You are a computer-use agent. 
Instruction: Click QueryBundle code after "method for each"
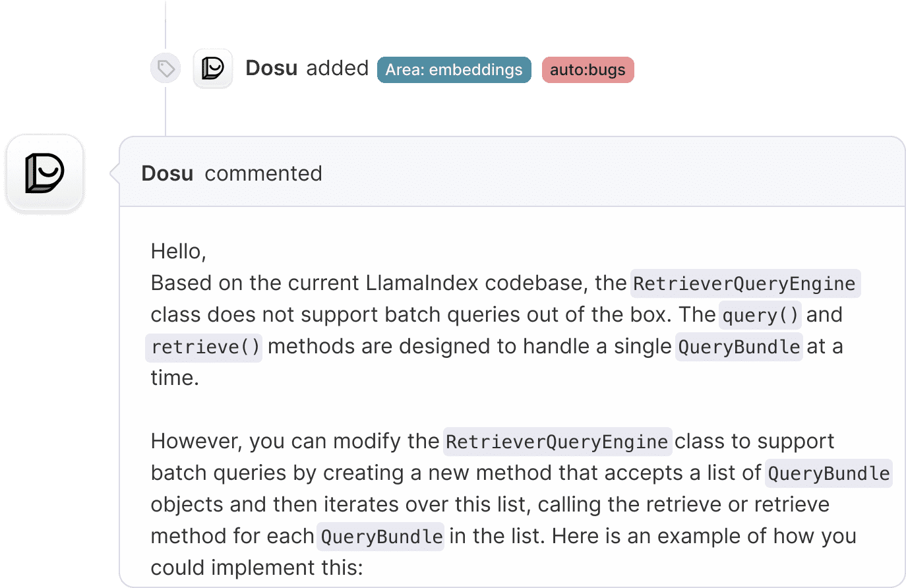pos(381,537)
